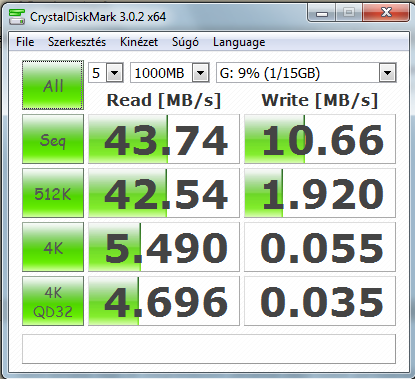The height and width of the screenshot is (379, 415).
Task: Click the 512K read result 42.54
Action: [x=164, y=193]
